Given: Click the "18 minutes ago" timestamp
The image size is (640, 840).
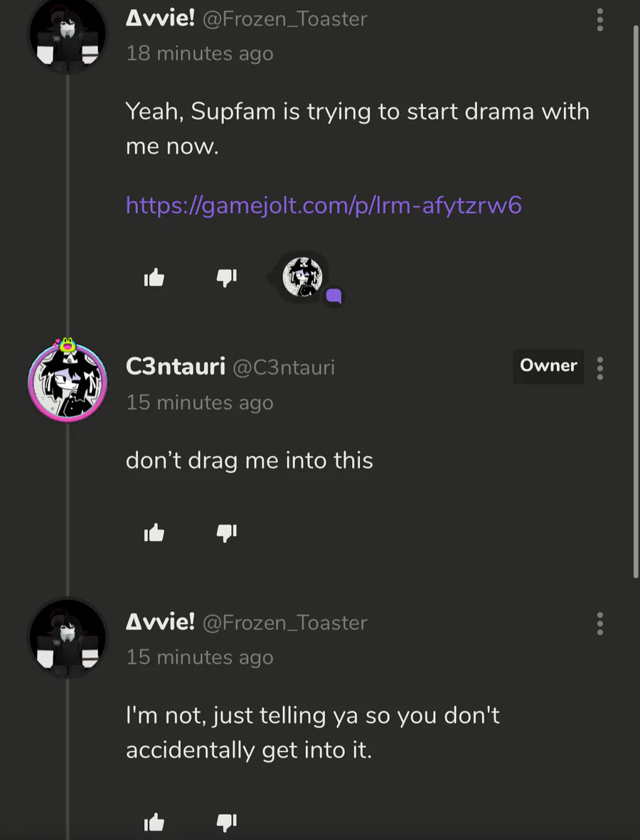Looking at the screenshot, I should (199, 54).
